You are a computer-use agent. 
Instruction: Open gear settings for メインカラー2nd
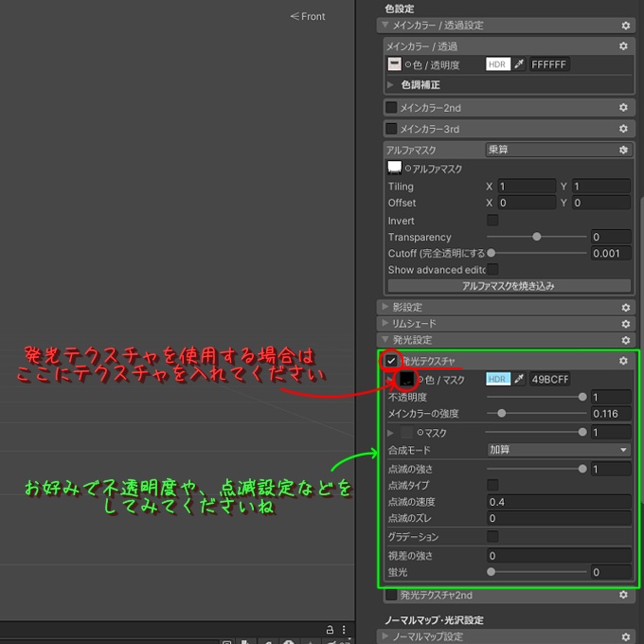pos(623,108)
